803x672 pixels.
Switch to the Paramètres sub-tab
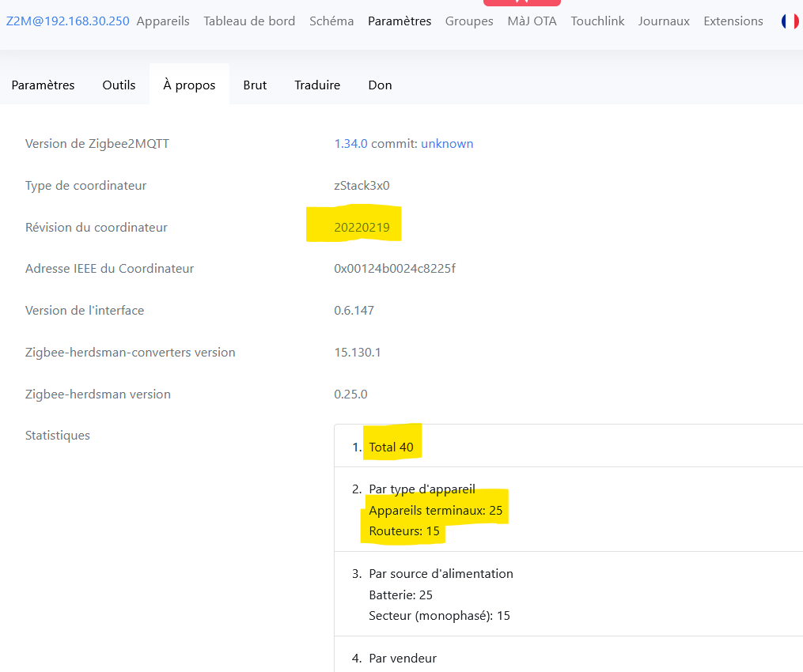pyautogui.click(x=43, y=85)
